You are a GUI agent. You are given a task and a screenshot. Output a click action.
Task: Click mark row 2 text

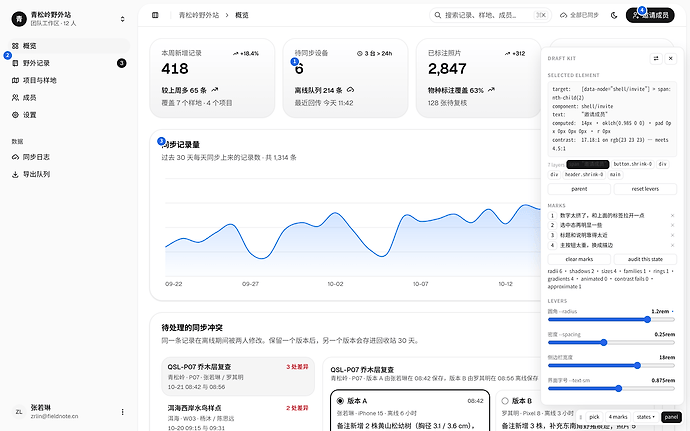581,225
